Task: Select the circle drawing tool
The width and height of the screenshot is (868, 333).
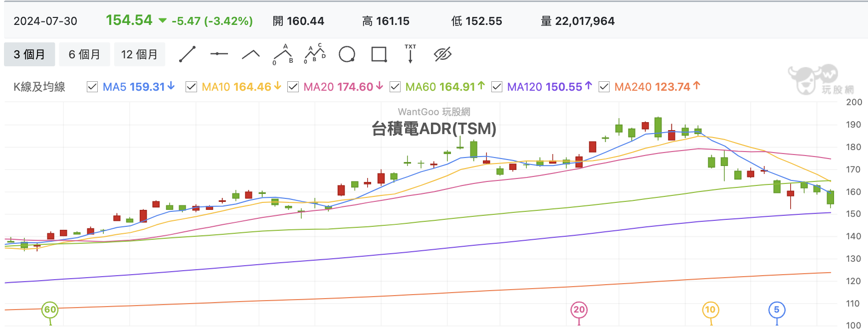Action: 347,54
